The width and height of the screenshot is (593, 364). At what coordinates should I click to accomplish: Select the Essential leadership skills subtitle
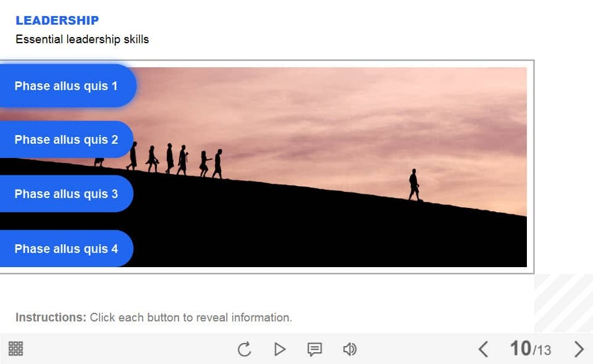click(82, 39)
